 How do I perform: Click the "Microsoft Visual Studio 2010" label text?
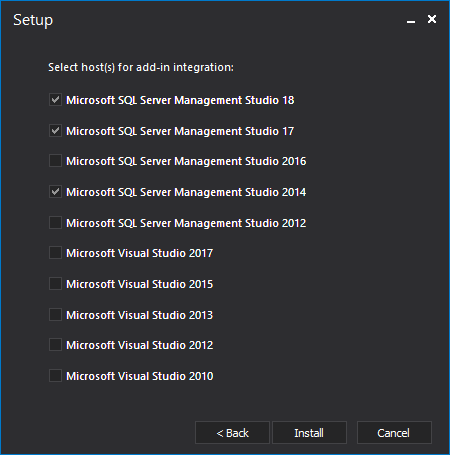tap(140, 376)
